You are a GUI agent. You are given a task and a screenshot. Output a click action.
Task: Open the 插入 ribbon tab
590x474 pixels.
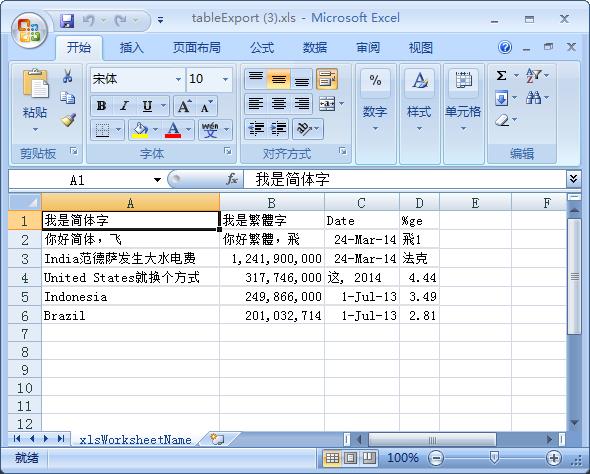point(132,48)
